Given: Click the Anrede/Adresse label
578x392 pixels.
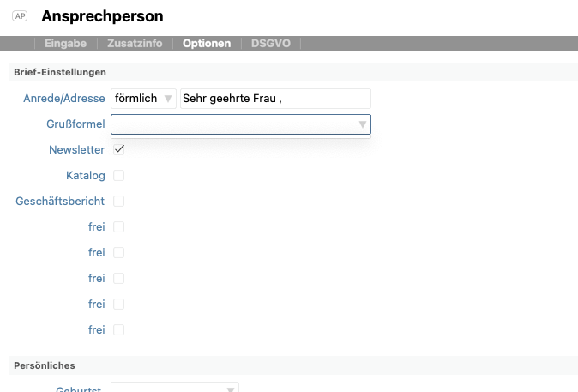Looking at the screenshot, I should pos(63,99).
